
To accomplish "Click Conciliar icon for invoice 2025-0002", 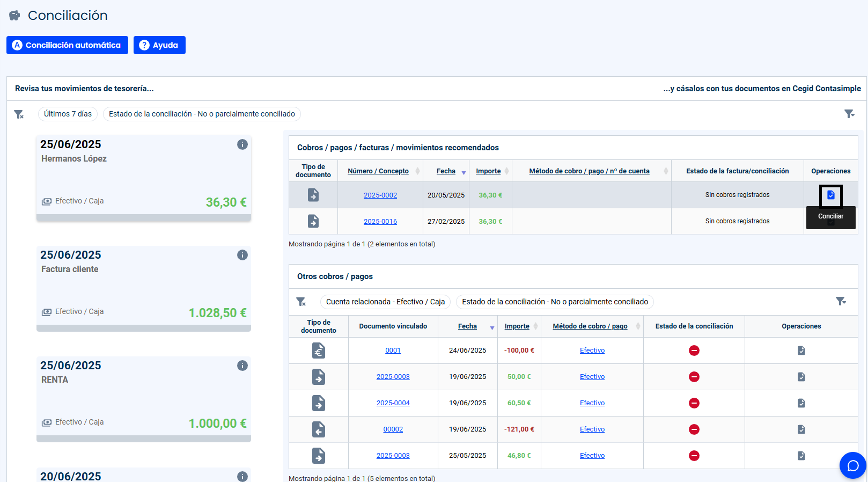I will 831,195.
